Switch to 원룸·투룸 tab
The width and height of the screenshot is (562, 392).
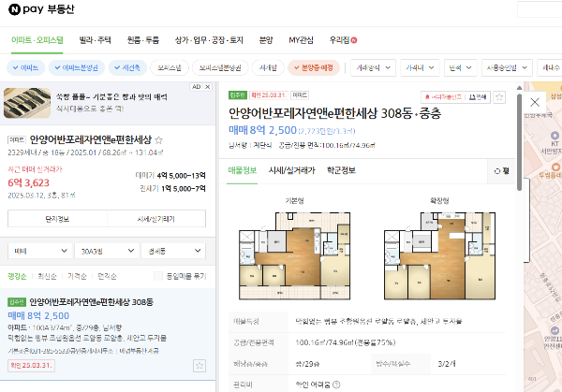click(x=143, y=40)
